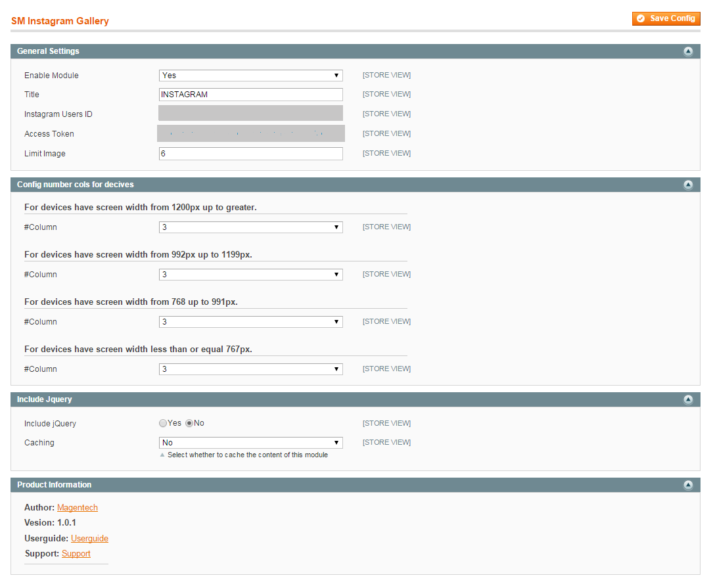Screen dimensions: 713x588
Task: Open the Caching dropdown
Action: click(x=250, y=443)
